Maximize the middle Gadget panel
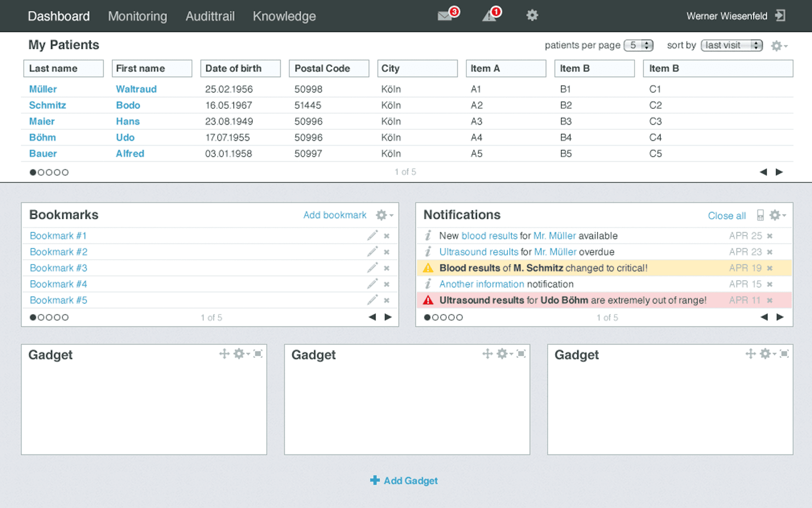Screen dimensions: 812x508 pos(522,354)
